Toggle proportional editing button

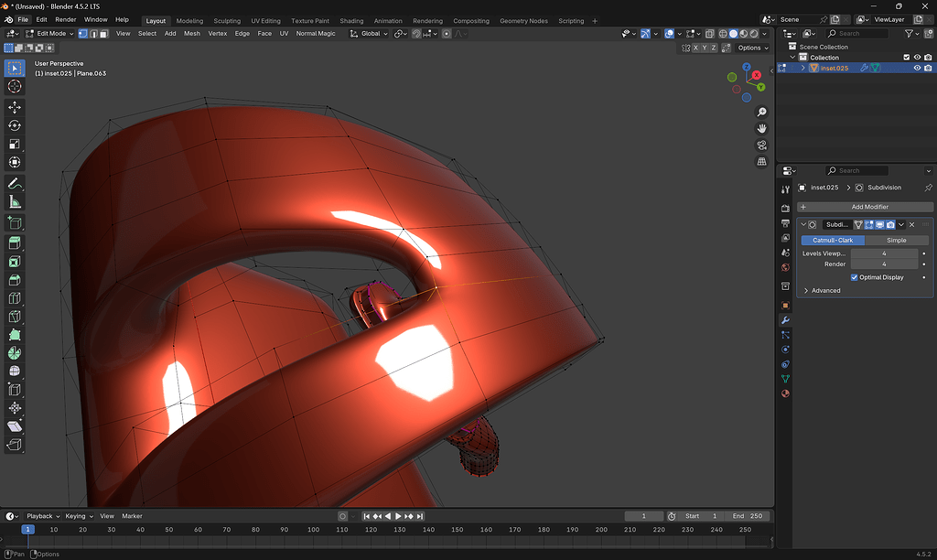[447, 34]
